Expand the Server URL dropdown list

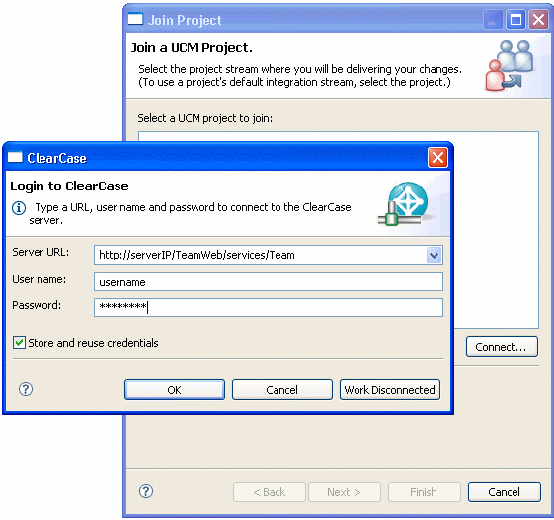point(434,255)
